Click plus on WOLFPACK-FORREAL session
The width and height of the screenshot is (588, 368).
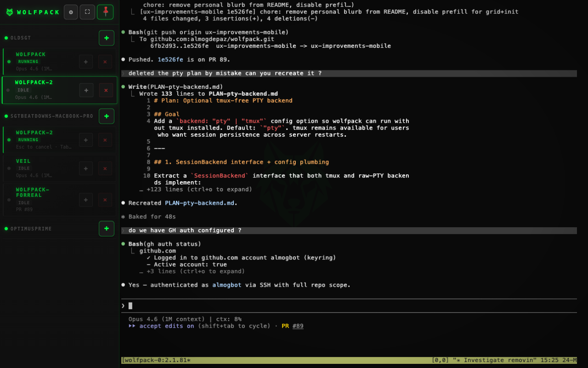pyautogui.click(x=86, y=200)
